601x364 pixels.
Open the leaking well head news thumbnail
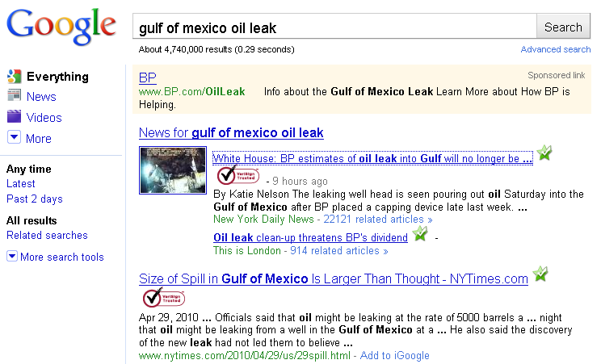pyautogui.click(x=173, y=170)
